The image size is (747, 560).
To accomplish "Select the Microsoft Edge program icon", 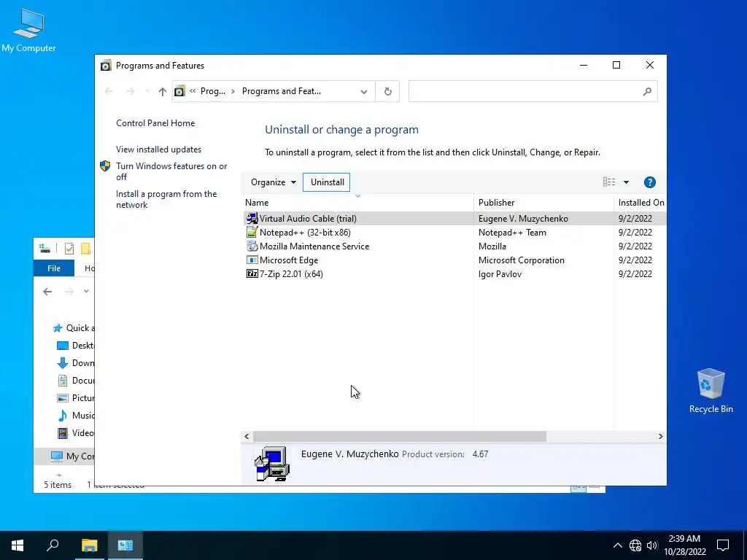I will [x=252, y=260].
